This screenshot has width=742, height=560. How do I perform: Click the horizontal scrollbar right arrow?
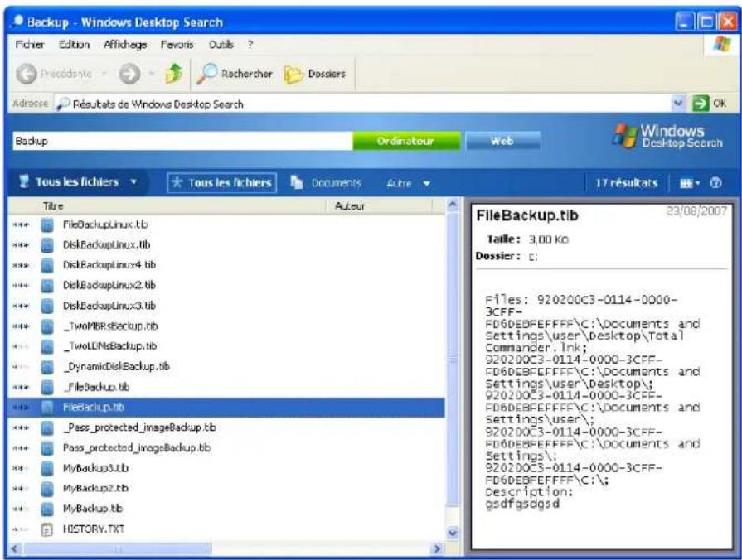437,548
